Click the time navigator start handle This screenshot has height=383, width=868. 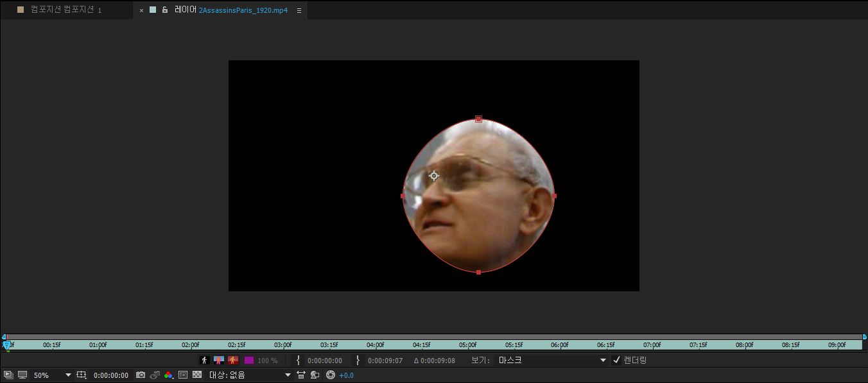coord(4,336)
